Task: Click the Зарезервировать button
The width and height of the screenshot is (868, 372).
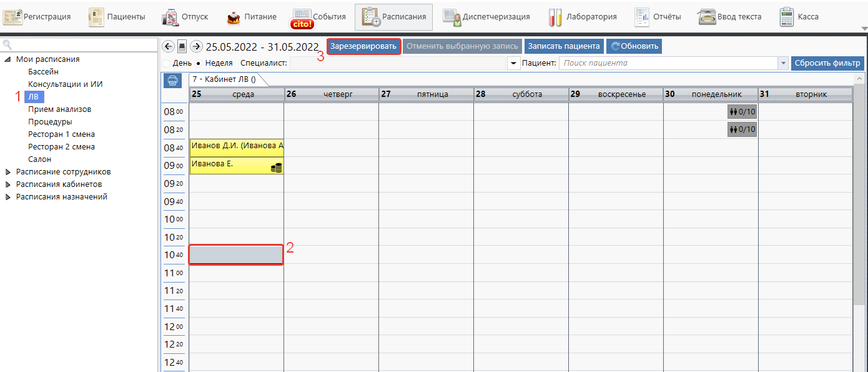Action: click(x=363, y=46)
